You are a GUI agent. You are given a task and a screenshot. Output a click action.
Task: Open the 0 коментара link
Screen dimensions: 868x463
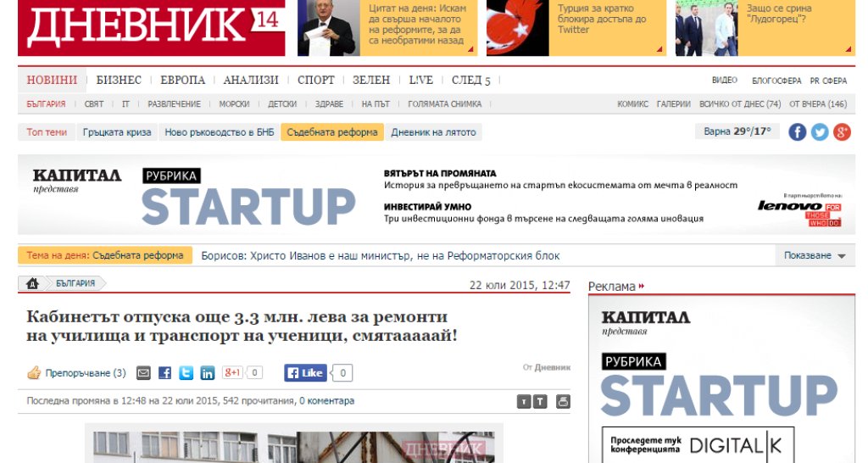pos(326,400)
